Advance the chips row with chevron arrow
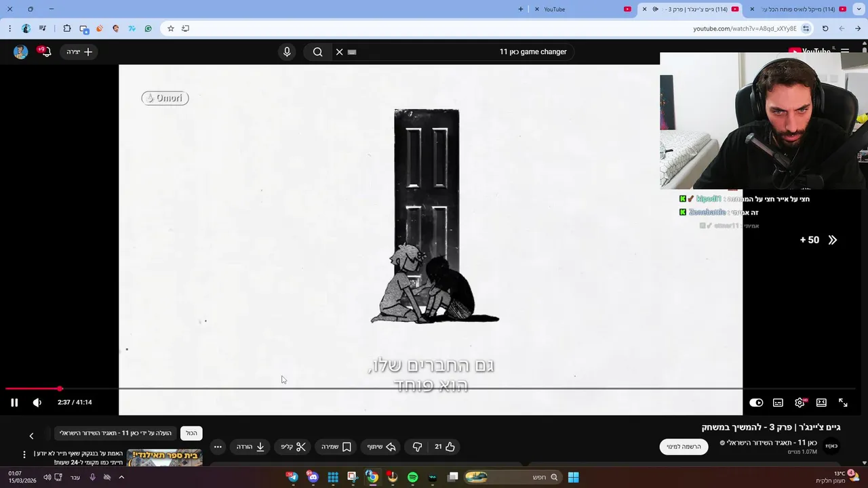The height and width of the screenshot is (488, 868). pyautogui.click(x=31, y=435)
